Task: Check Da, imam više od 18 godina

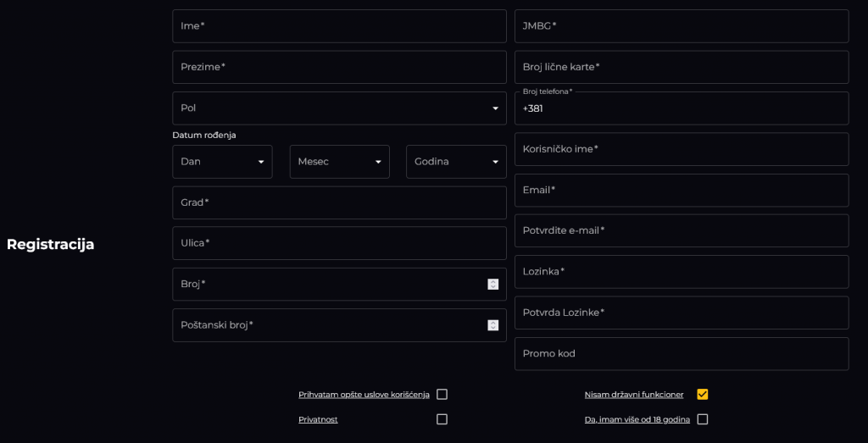Action: click(703, 419)
